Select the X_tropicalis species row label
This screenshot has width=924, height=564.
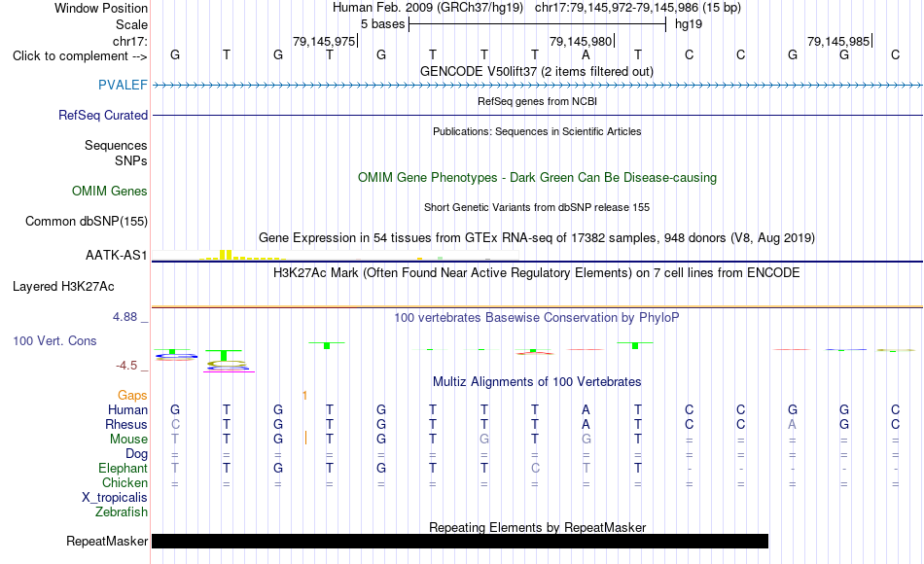click(115, 498)
